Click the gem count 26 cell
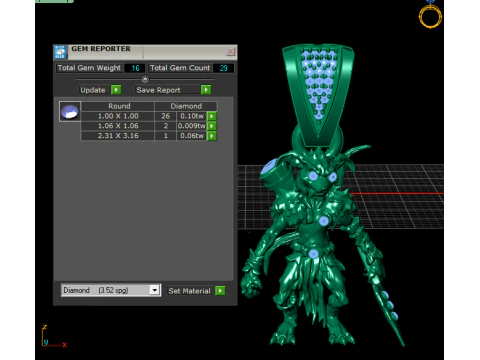This screenshot has width=480, height=360. point(166,116)
